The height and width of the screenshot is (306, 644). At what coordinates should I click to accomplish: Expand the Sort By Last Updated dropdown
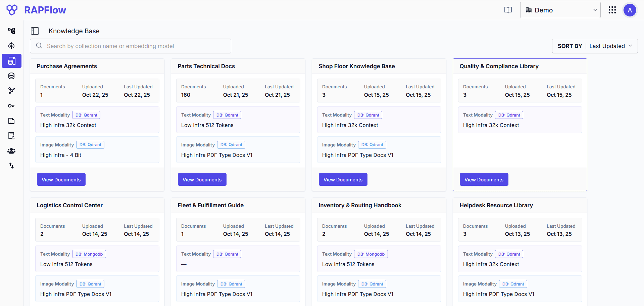(595, 46)
